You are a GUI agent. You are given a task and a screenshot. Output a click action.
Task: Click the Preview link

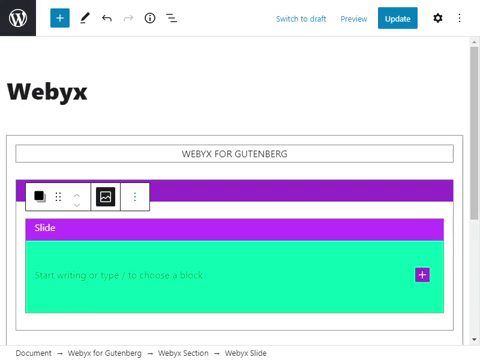click(354, 19)
